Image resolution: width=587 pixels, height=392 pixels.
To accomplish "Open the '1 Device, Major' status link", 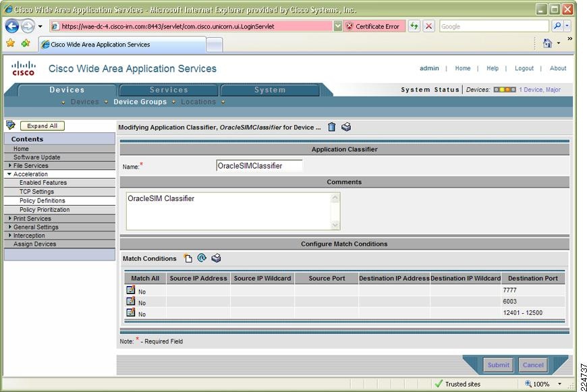I will 540,90.
